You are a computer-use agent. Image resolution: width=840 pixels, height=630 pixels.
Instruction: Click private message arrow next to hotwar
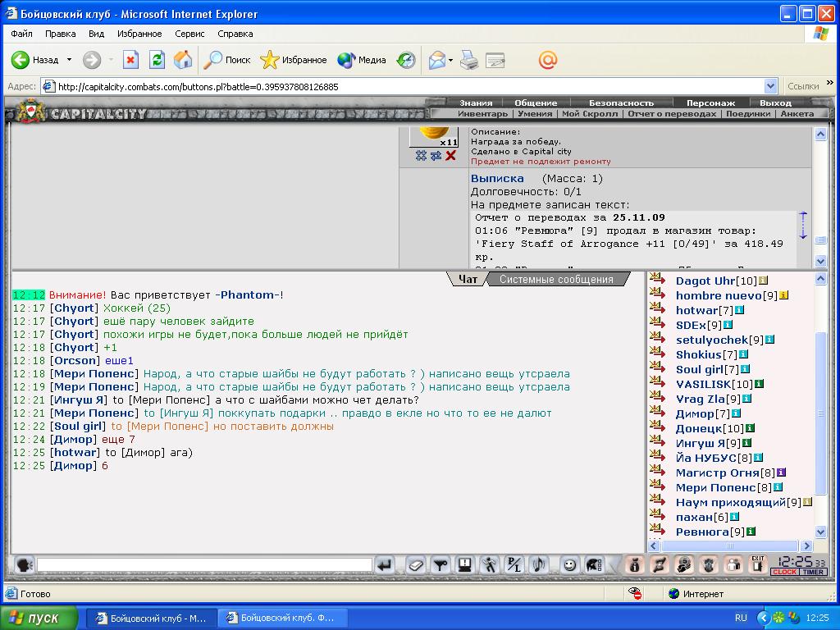click(x=657, y=309)
